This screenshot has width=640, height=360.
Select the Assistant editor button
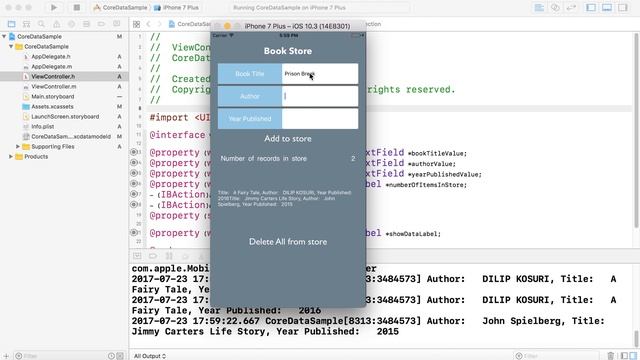pos(555,7)
